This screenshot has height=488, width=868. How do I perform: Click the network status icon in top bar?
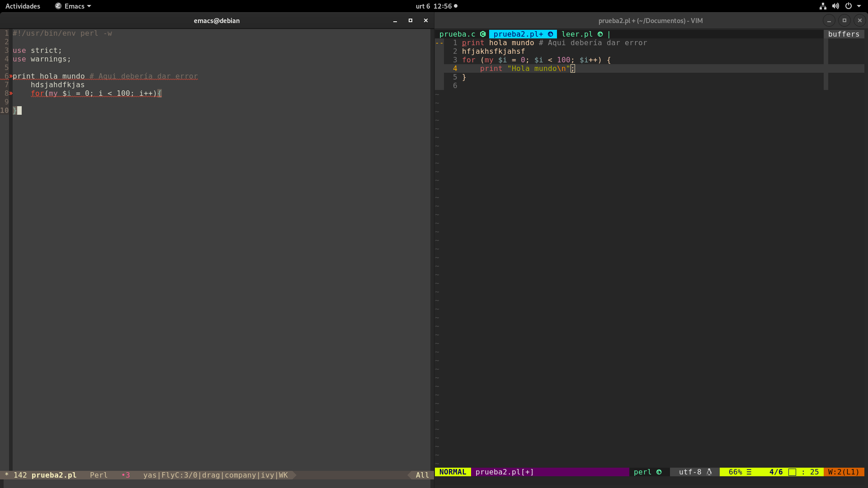[823, 6]
